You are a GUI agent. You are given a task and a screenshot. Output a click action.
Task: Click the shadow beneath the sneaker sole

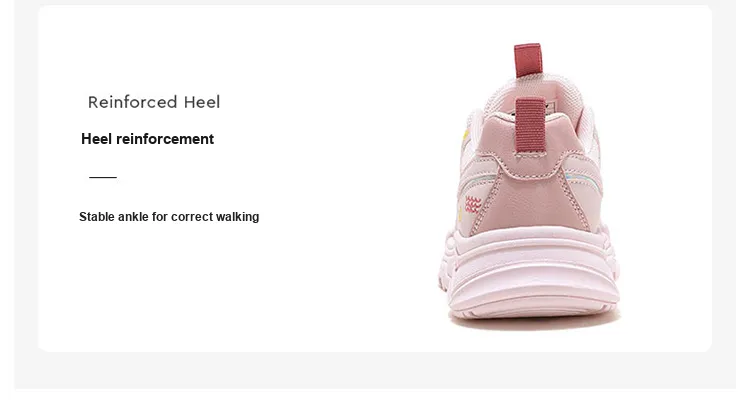pyautogui.click(x=535, y=322)
